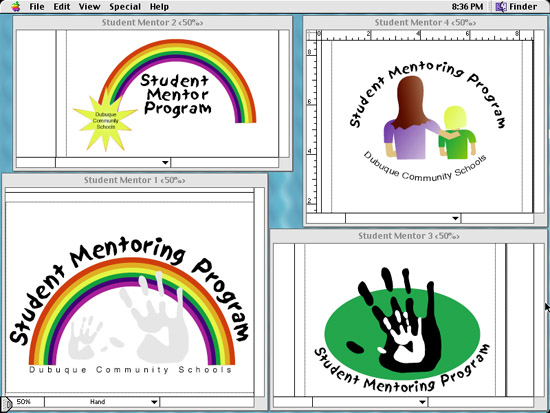Screen dimensions: 550x413
Task: Open the Hand pop-up menu in Student Mentor 1
Action: coord(102,402)
